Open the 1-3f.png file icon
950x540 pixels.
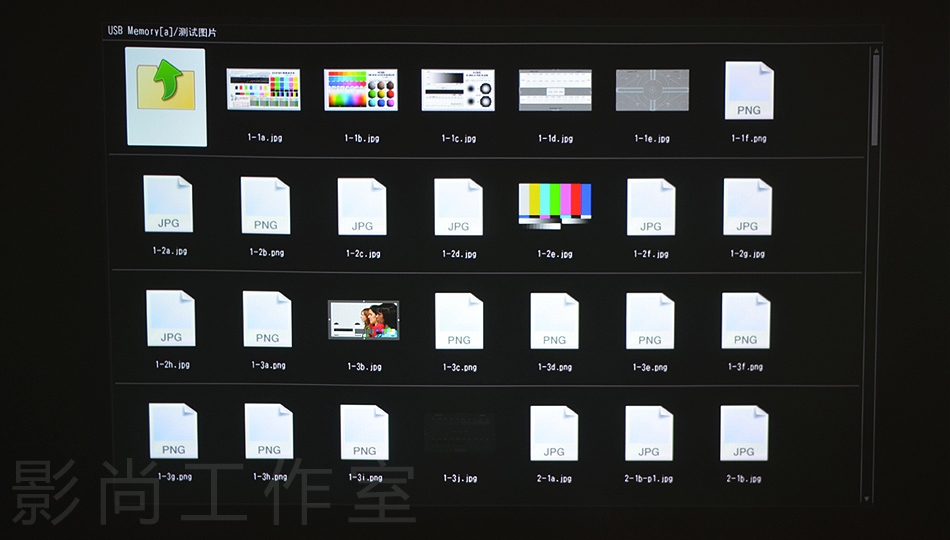coord(746,321)
